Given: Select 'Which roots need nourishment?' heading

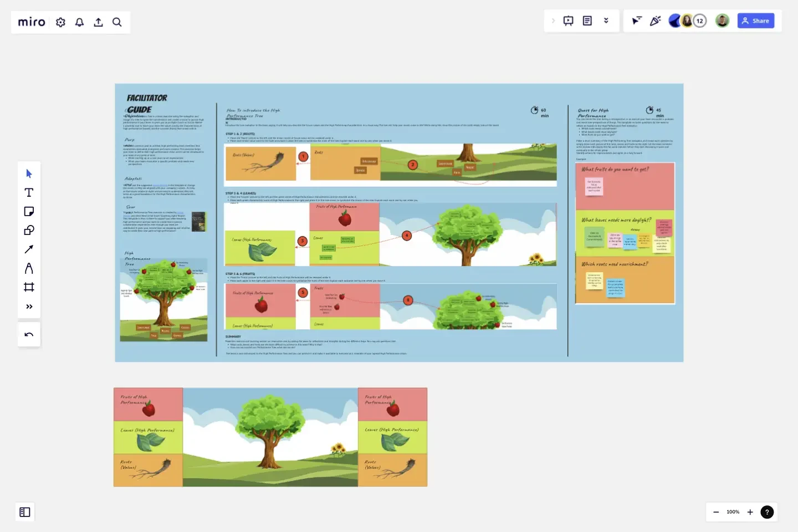Looking at the screenshot, I should pos(615,264).
